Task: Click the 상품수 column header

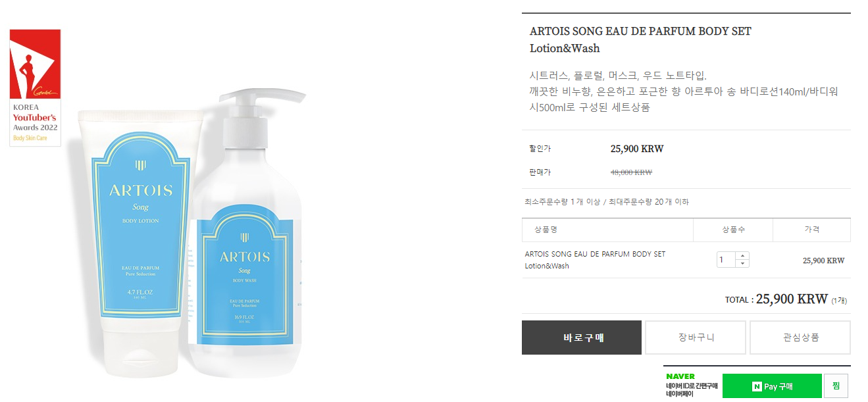Action: [733, 230]
